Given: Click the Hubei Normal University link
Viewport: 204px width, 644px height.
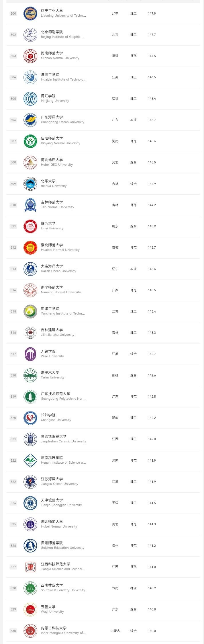Looking at the screenshot, I should click(59, 526).
